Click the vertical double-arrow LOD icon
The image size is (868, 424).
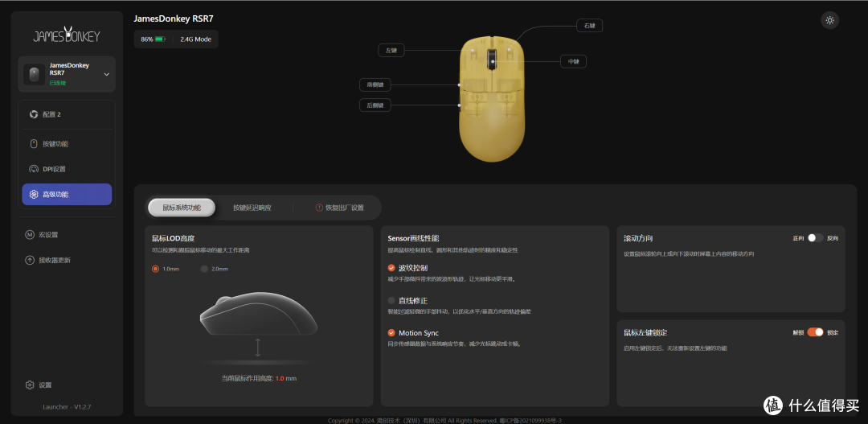pyautogui.click(x=258, y=348)
